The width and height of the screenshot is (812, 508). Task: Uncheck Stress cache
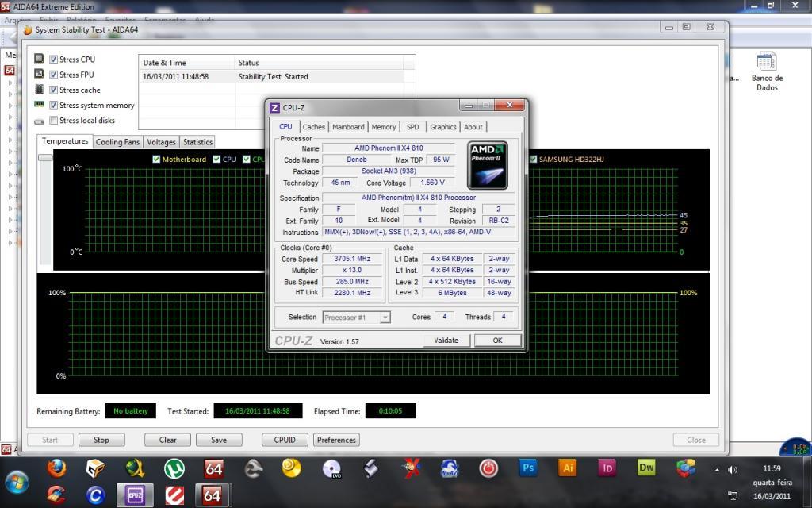[x=53, y=90]
